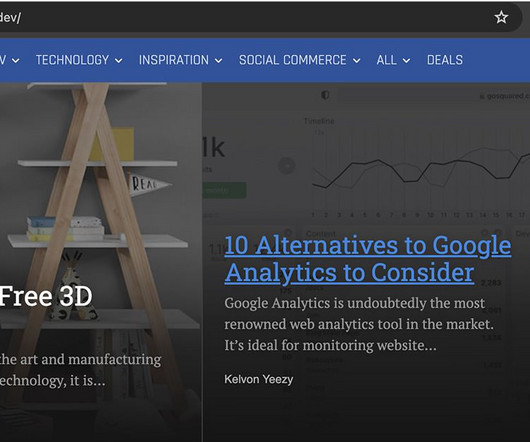Click the Free 3D article heading

coord(46,296)
